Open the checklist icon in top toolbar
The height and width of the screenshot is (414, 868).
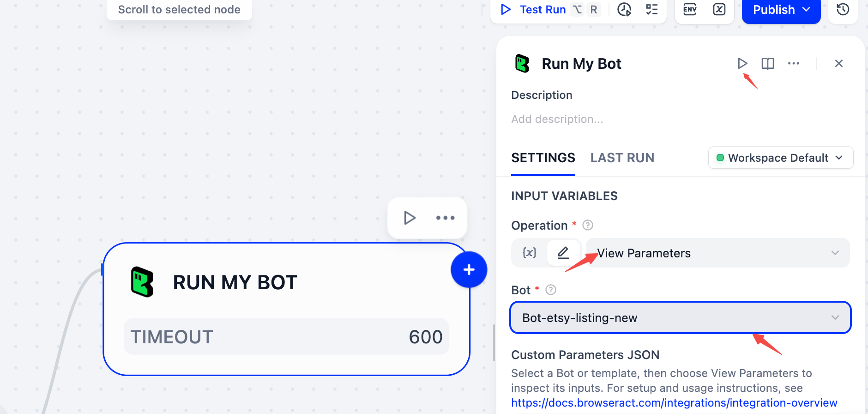[x=652, y=9]
